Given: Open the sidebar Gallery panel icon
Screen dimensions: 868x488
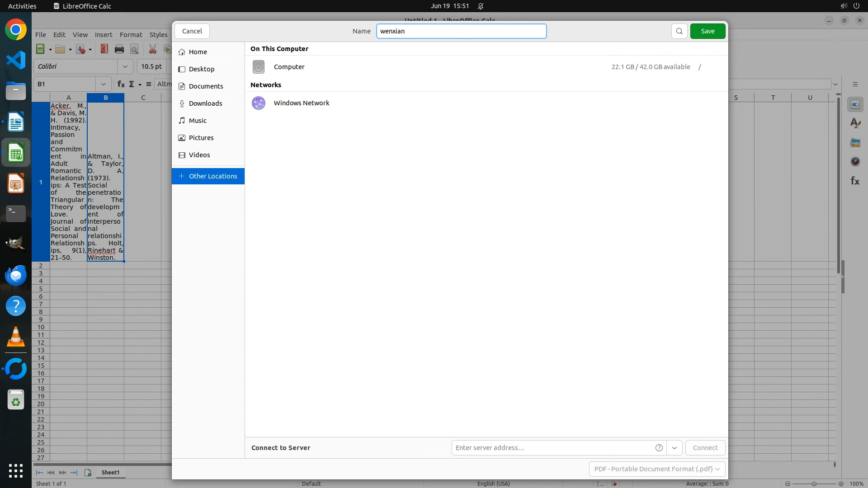Looking at the screenshot, I should (855, 142).
